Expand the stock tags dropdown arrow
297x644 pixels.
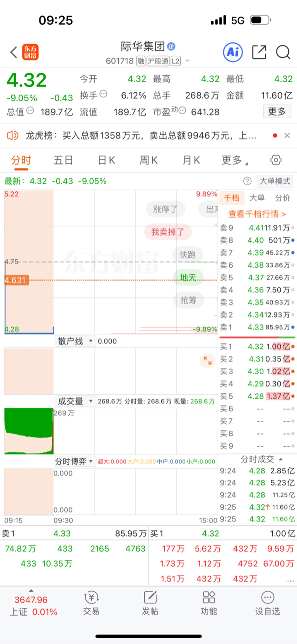(x=187, y=61)
